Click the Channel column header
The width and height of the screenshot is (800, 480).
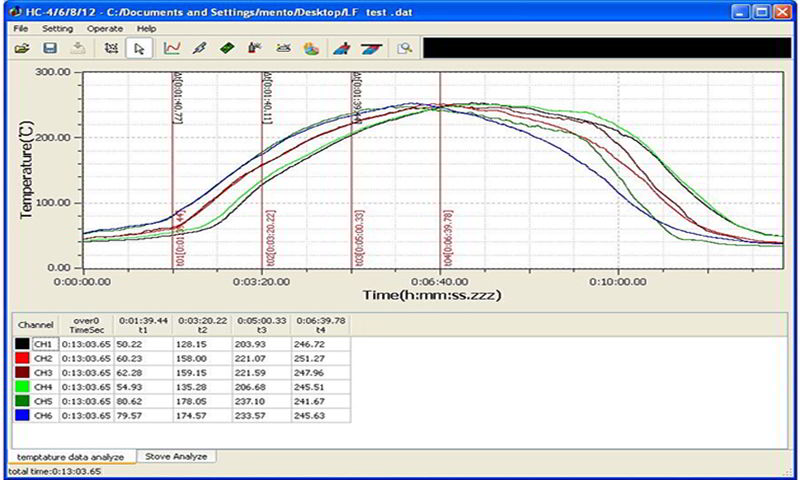pyautogui.click(x=35, y=325)
